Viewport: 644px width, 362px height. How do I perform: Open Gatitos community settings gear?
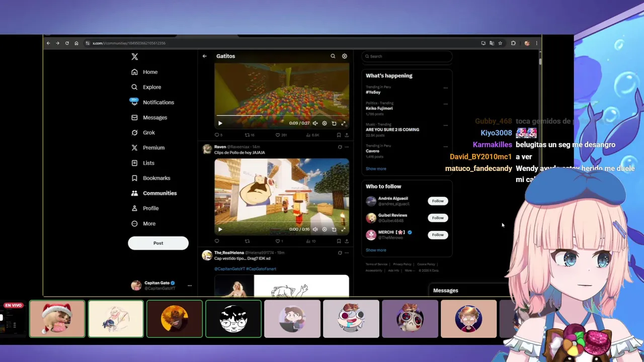point(345,56)
